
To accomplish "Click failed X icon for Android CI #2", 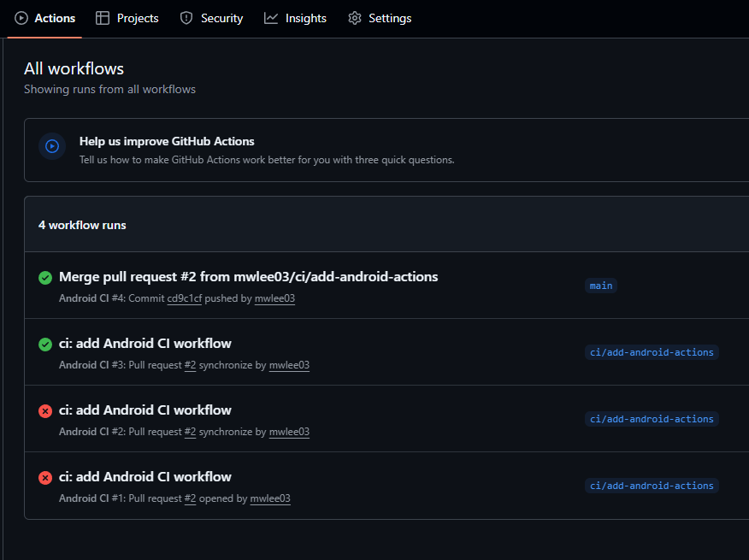I will [45, 411].
